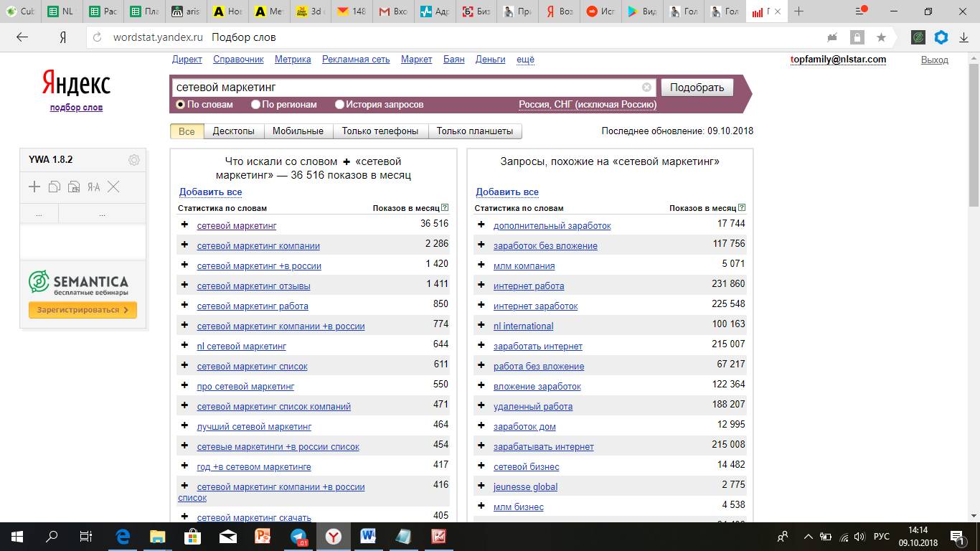The height and width of the screenshot is (551, 980).
Task: Open browser downloads arrow icon
Action: pos(963,37)
